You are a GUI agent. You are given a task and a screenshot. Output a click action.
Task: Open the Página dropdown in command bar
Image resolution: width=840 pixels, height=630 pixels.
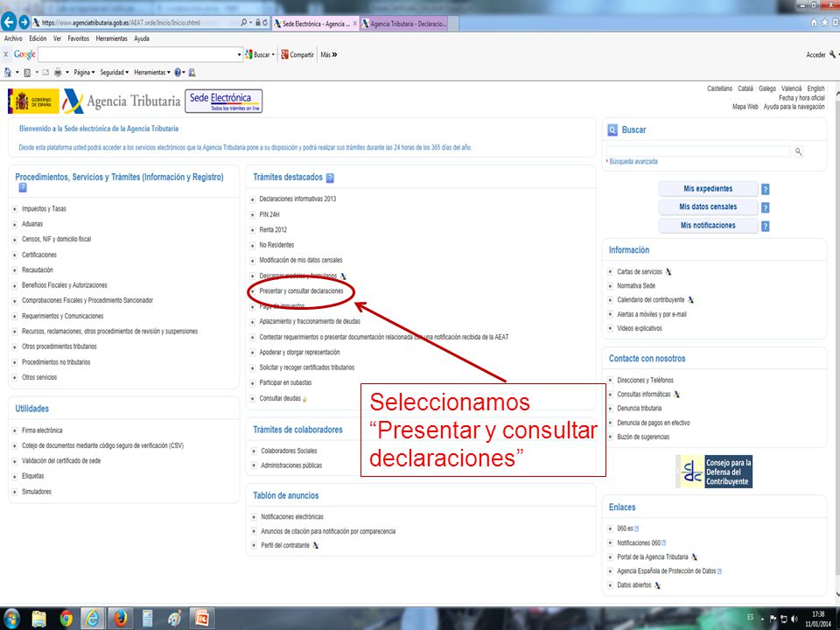point(84,73)
